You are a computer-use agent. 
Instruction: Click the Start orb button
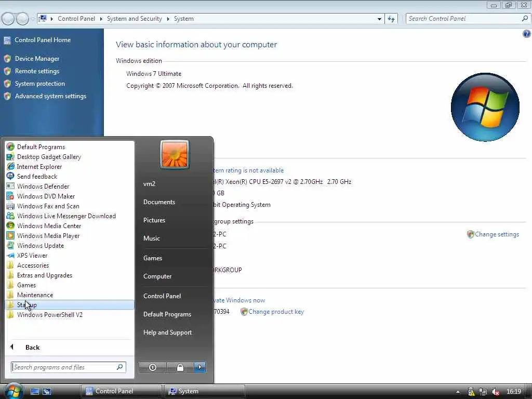click(x=13, y=391)
